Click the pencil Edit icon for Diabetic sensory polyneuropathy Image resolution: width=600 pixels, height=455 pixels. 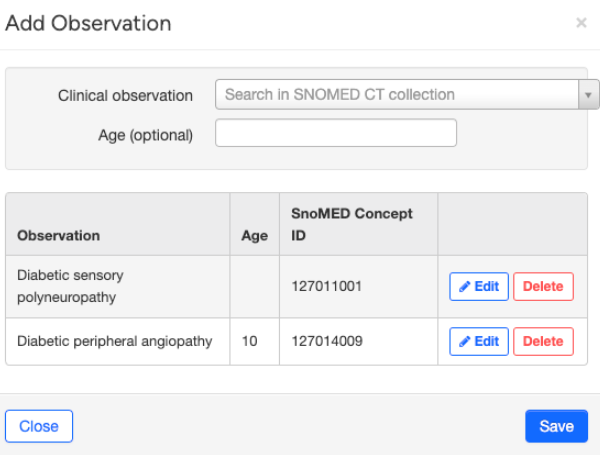[464, 286]
